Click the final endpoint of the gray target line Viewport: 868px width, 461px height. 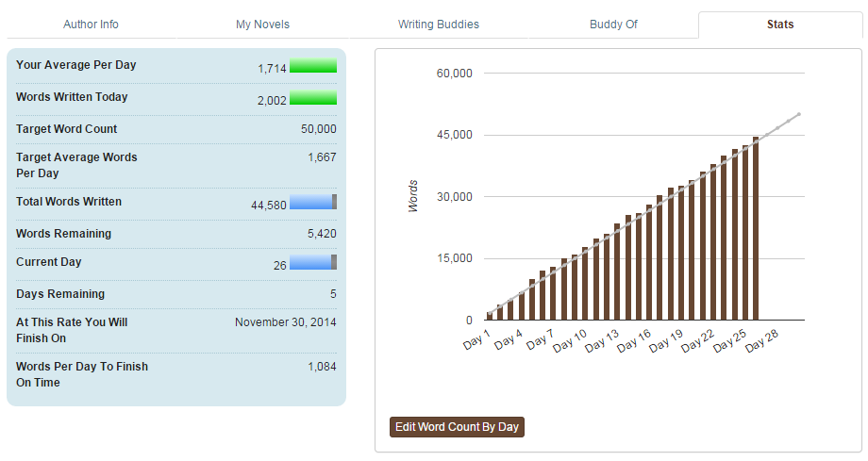(x=799, y=114)
